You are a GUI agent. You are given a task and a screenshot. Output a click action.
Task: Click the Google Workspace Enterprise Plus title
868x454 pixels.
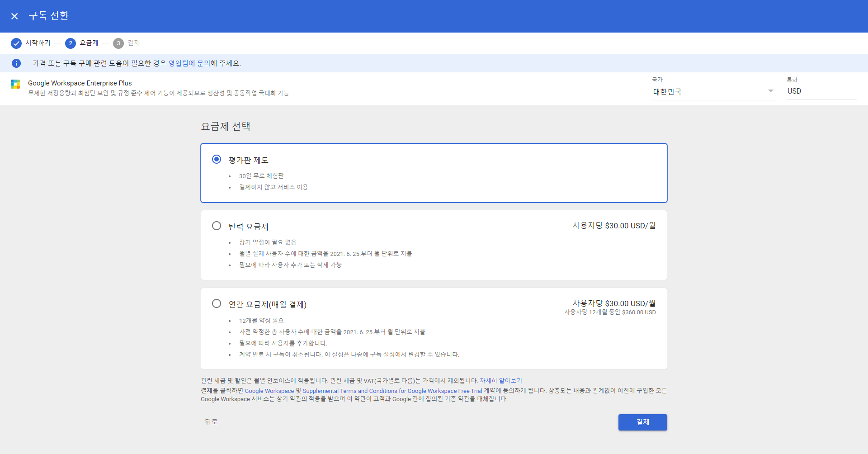[x=80, y=83]
